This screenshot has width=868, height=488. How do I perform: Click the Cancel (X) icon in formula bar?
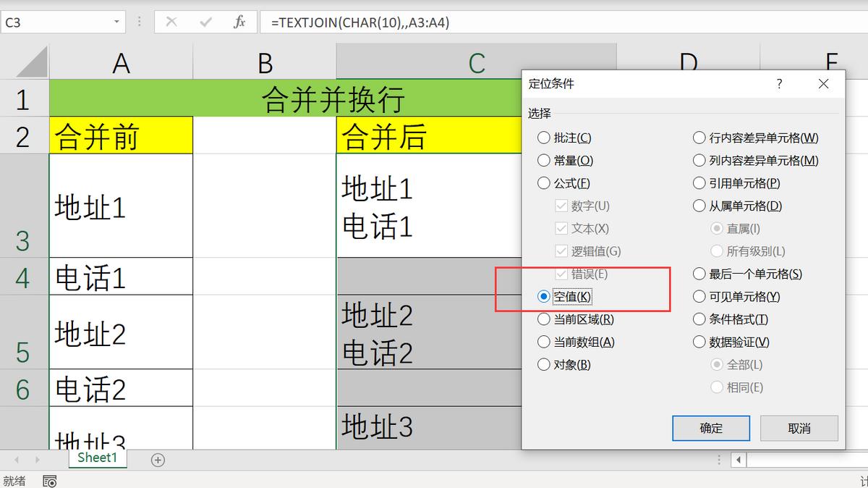click(x=171, y=21)
